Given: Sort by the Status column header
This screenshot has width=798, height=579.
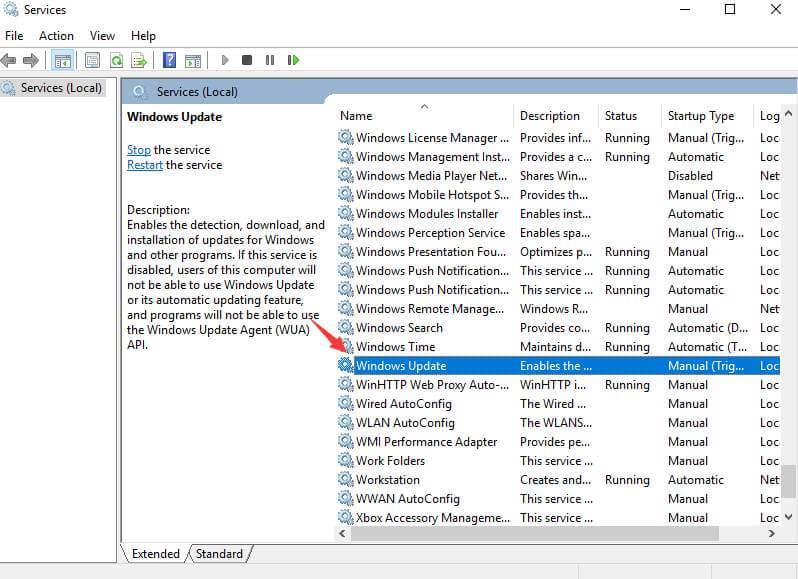Looking at the screenshot, I should (631, 115).
